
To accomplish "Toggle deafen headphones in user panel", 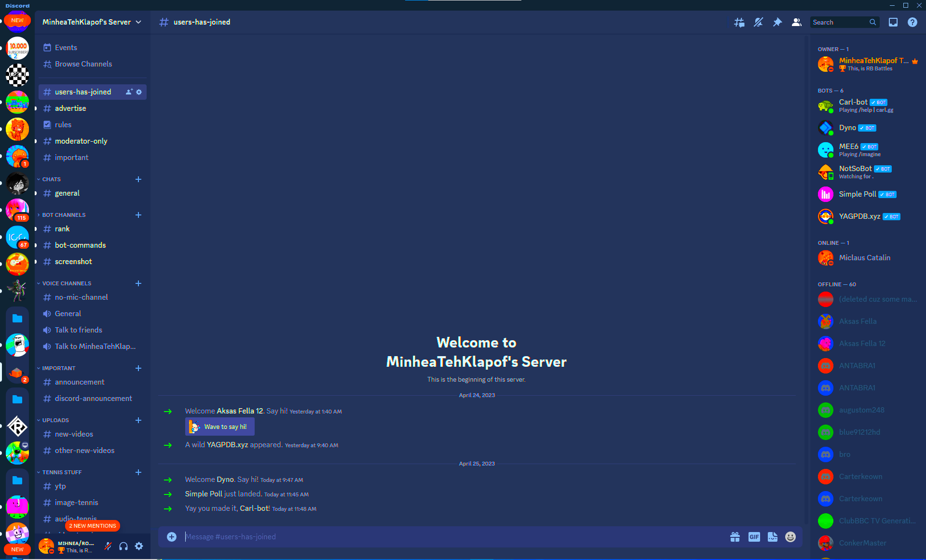I will [x=123, y=546].
